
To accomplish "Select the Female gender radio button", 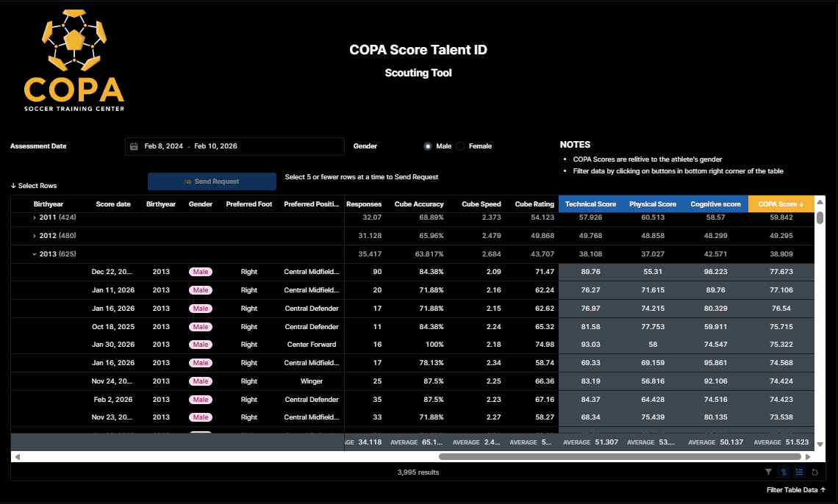I will point(461,146).
